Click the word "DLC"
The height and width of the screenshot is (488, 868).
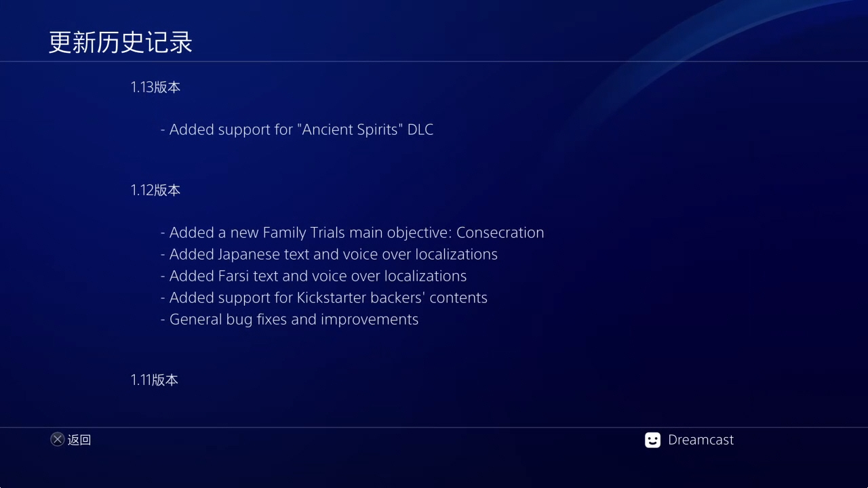click(x=420, y=129)
